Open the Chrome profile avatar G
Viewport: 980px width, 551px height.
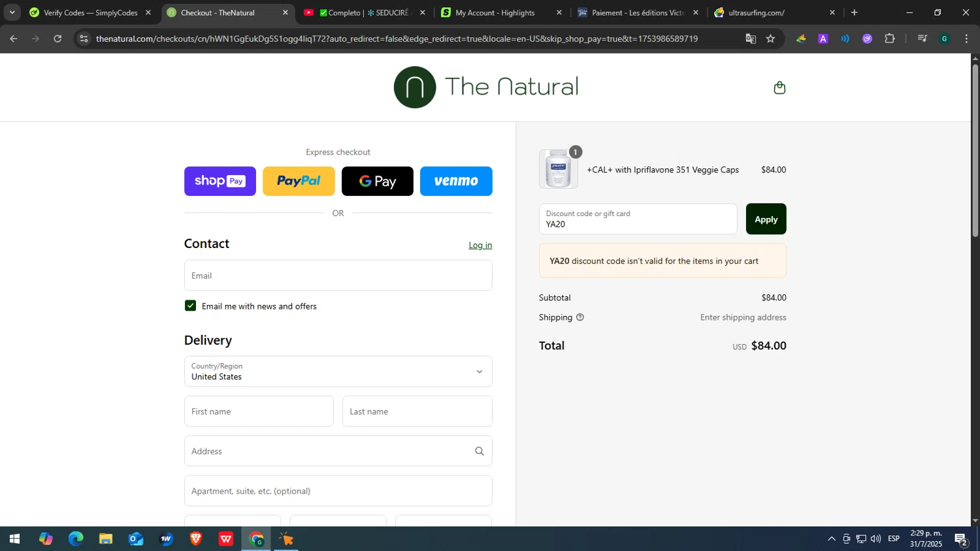944,39
